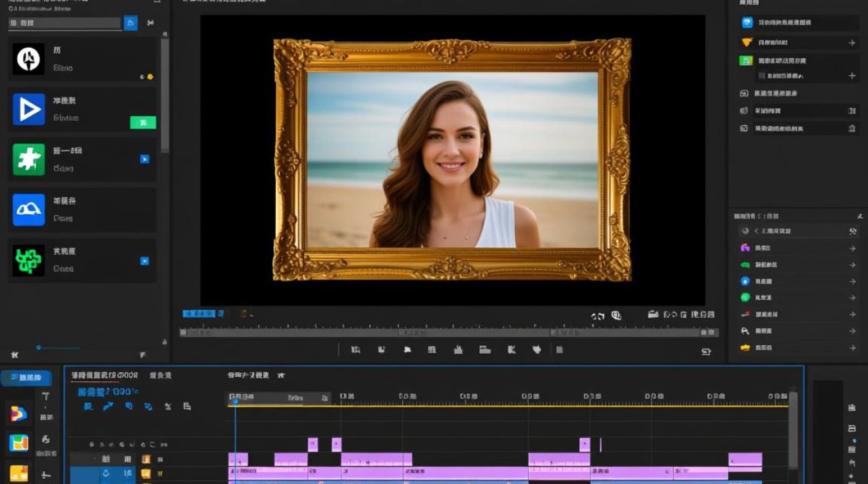Open the blue cloud-shaped item icon
The width and height of the screenshot is (868, 484).
[28, 210]
